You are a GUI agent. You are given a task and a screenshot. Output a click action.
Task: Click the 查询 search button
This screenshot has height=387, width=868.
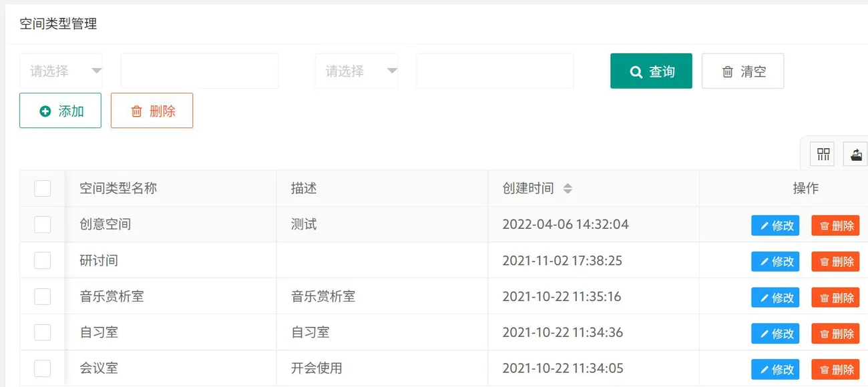651,71
